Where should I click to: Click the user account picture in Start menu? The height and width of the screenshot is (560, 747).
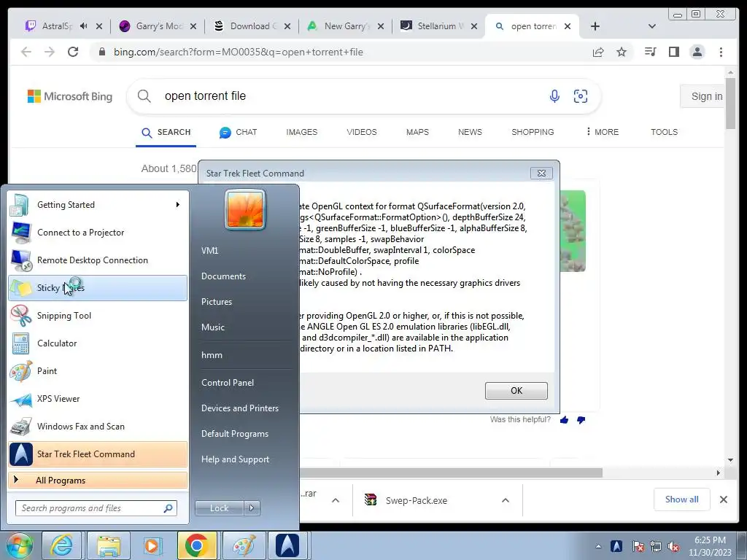point(245,209)
